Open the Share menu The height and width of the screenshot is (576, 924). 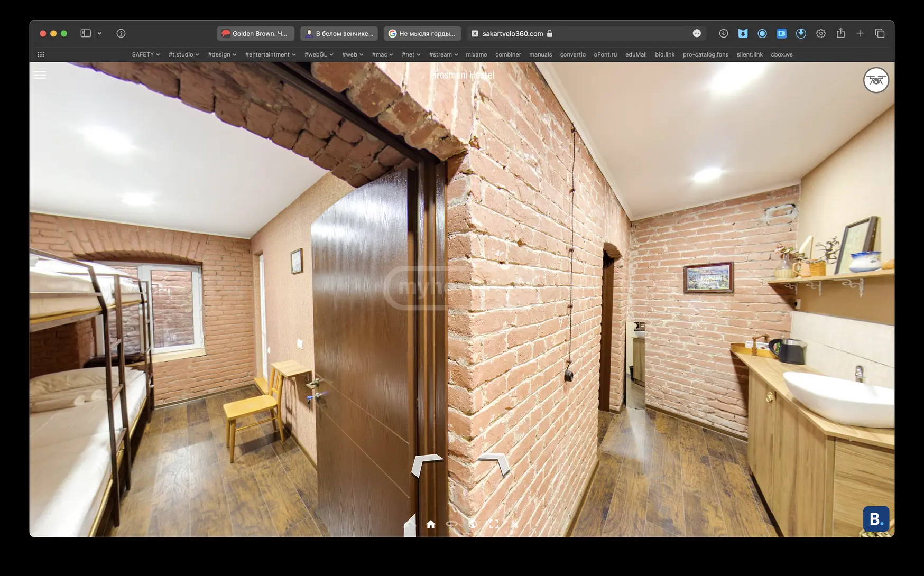840,33
